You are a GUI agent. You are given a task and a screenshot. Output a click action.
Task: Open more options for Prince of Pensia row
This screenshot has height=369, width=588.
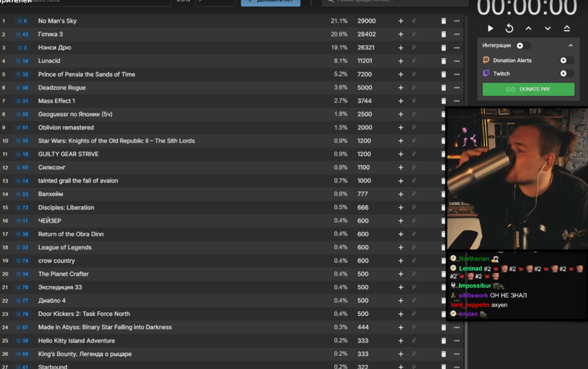tap(456, 74)
